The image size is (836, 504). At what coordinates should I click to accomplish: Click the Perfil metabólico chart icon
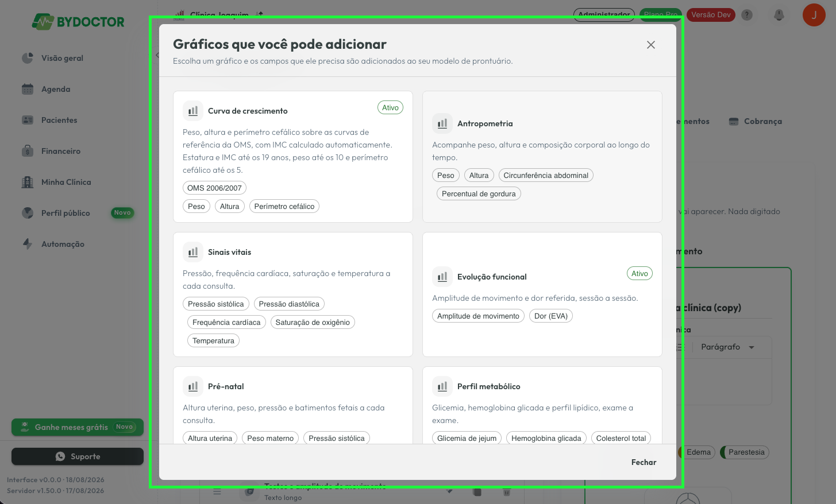442,386
